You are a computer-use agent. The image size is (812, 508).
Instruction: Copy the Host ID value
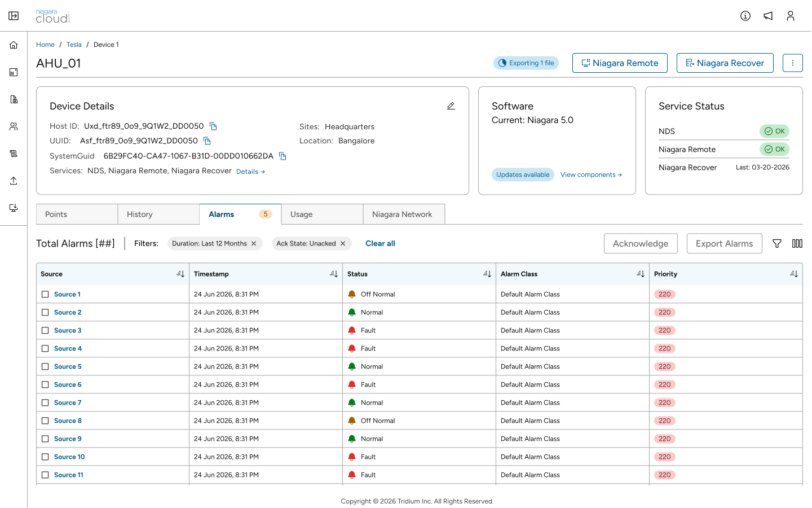pos(213,126)
